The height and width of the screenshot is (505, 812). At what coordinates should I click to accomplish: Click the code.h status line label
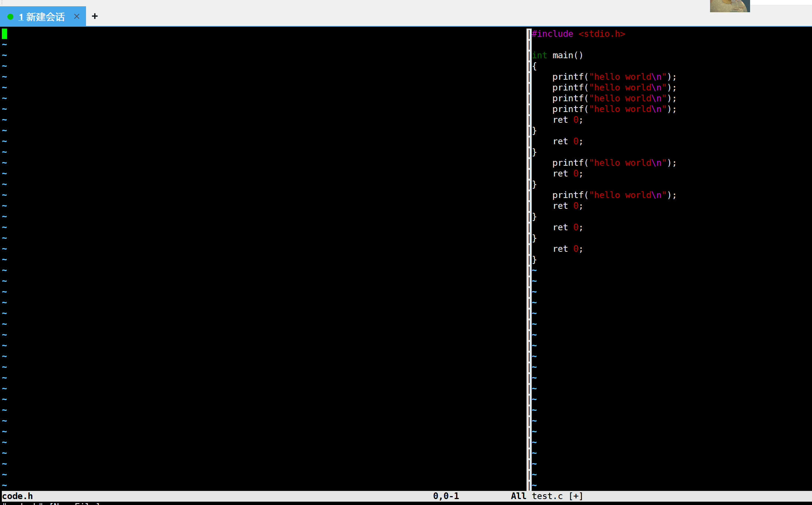tap(17, 496)
